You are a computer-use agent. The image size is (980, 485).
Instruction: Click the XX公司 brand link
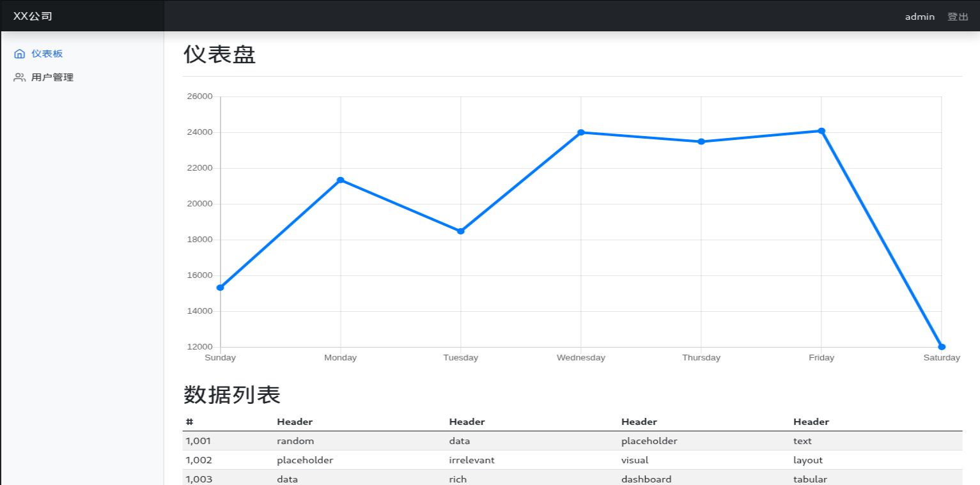coord(33,16)
